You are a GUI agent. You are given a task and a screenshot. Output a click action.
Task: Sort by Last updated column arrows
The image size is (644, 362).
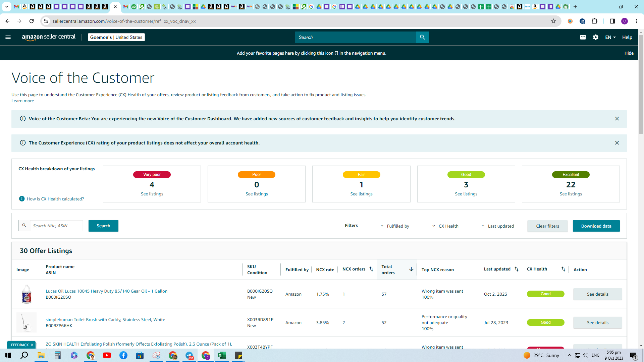coord(517,269)
